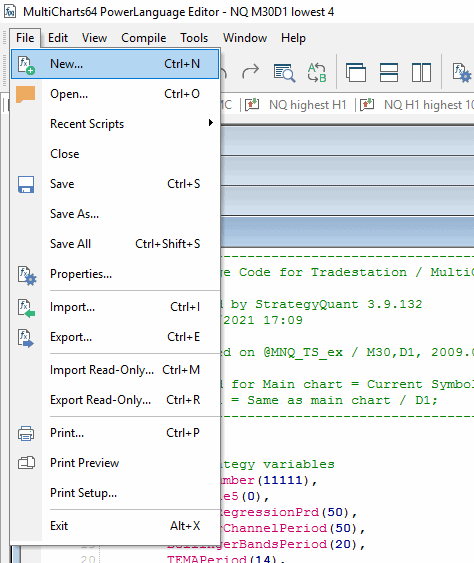Screen dimensions: 474x563
Task: Select Export Read-Only... entry
Action: pyautogui.click(x=115, y=400)
